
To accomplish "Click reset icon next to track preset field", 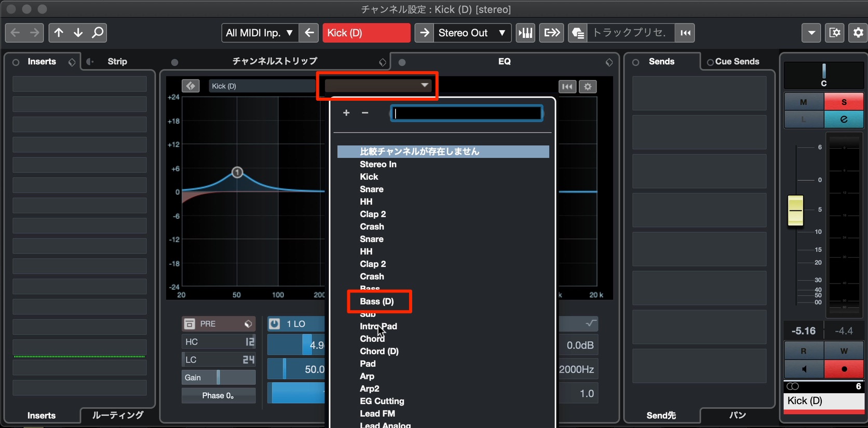I will click(685, 33).
